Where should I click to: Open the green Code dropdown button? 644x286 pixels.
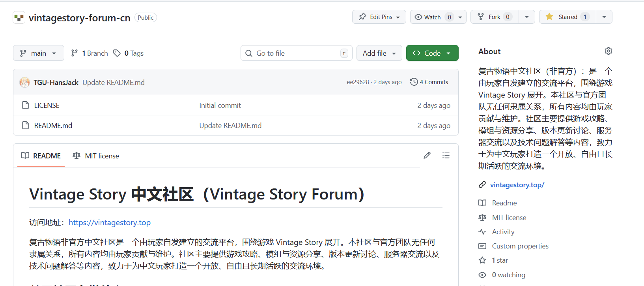coord(432,53)
